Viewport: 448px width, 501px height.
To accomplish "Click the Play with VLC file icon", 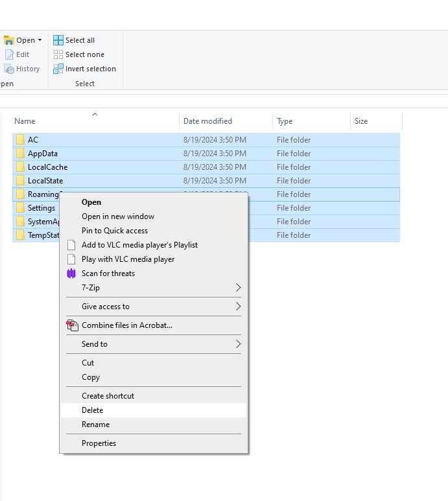I will [71, 259].
